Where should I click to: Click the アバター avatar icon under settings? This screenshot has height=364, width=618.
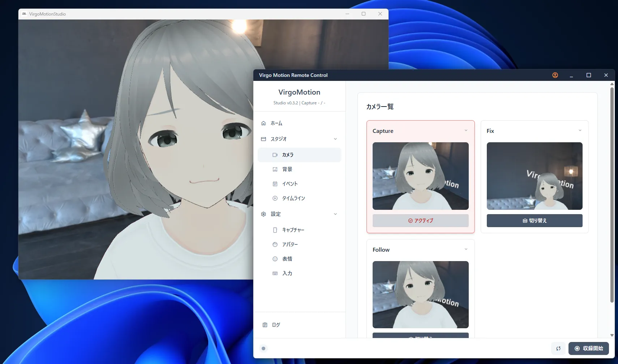click(x=275, y=244)
